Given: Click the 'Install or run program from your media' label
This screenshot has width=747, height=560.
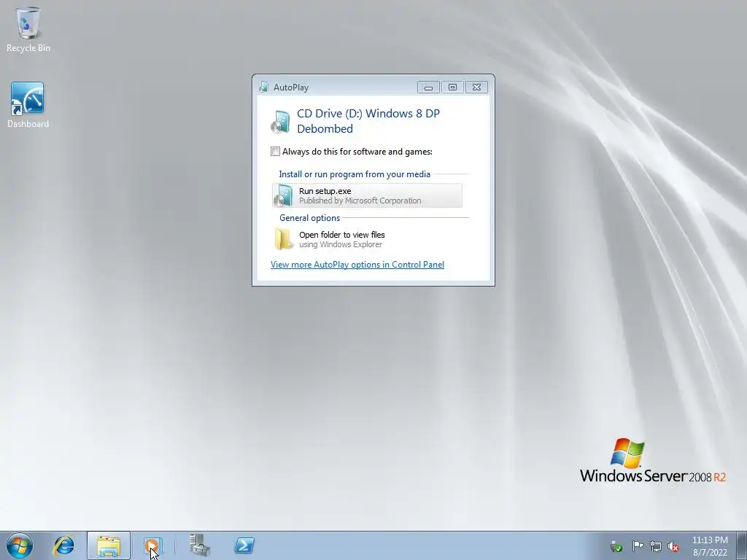Looking at the screenshot, I should point(355,174).
